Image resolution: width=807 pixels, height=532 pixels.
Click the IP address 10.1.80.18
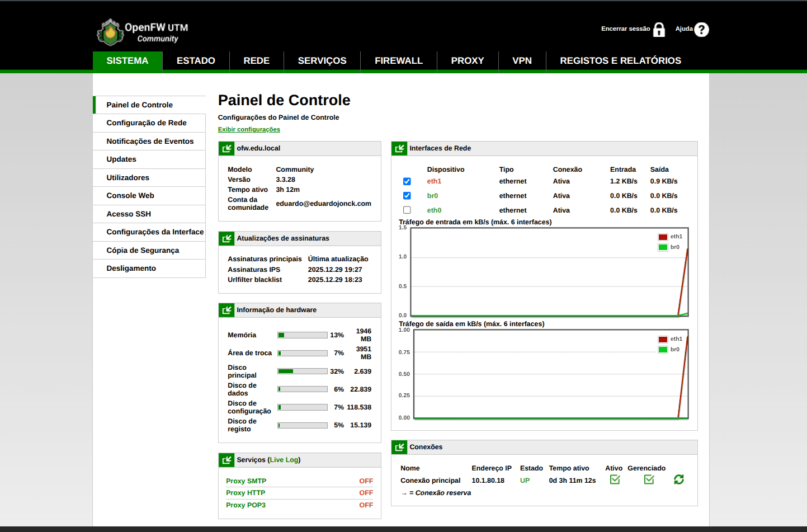(x=488, y=481)
